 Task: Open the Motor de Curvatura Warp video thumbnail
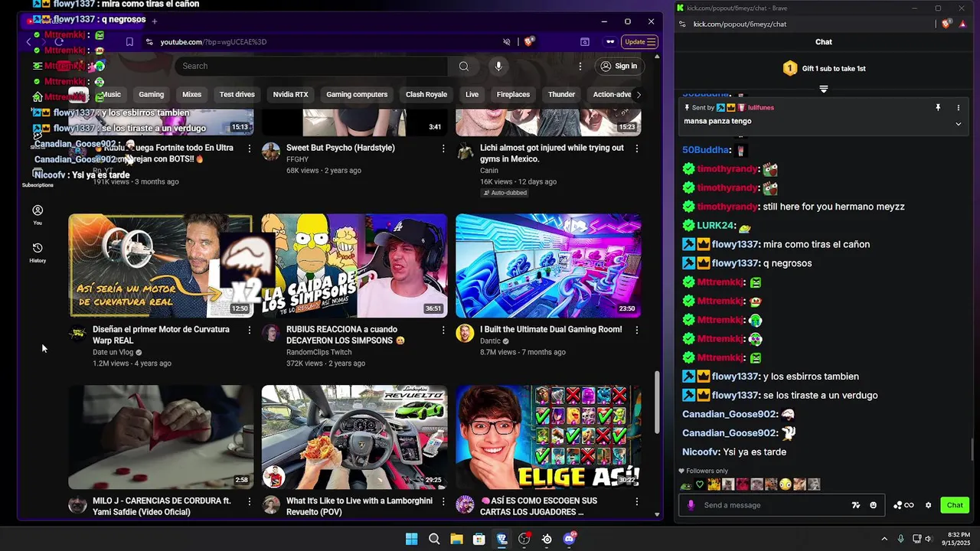(161, 266)
